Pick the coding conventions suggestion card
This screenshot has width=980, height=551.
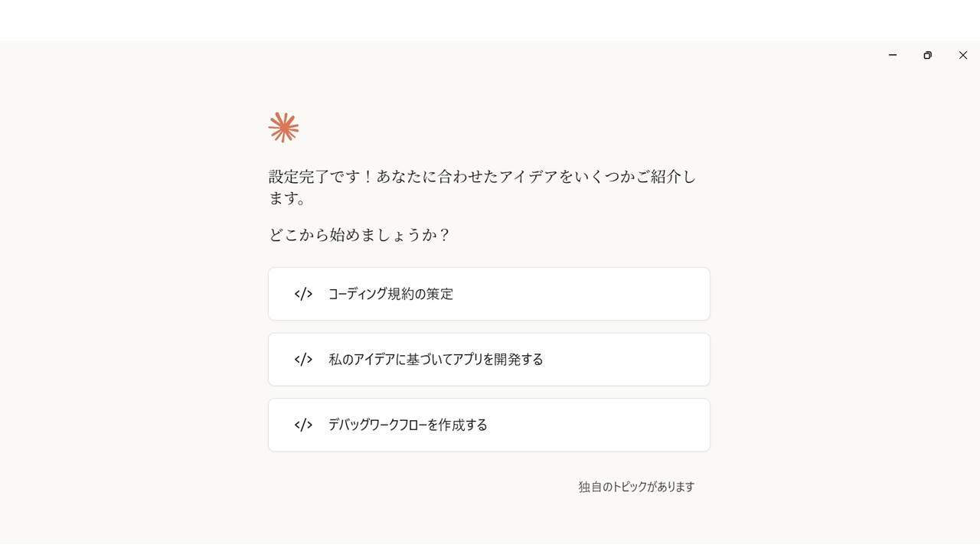tap(488, 294)
